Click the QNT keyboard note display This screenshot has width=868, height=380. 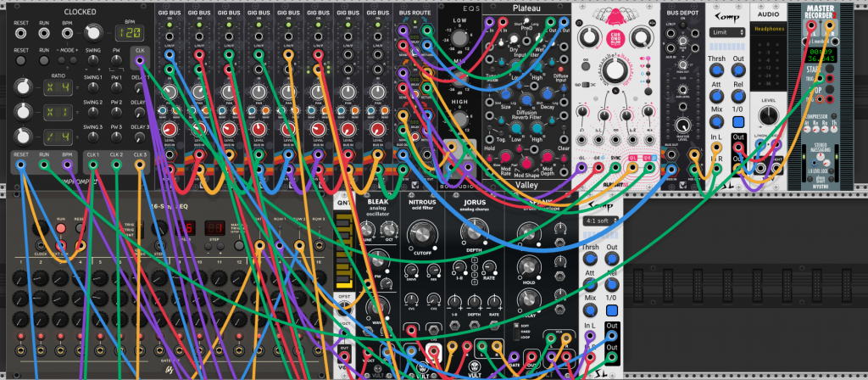[344, 251]
